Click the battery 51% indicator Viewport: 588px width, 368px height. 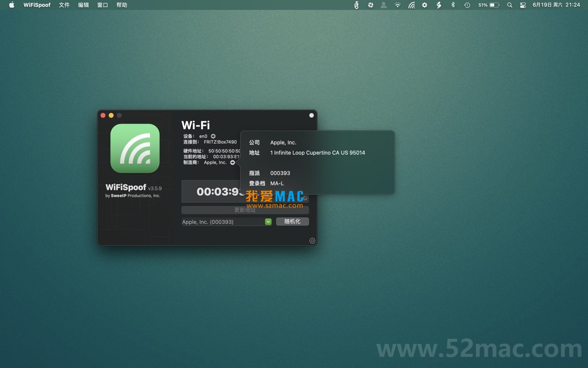pos(489,5)
